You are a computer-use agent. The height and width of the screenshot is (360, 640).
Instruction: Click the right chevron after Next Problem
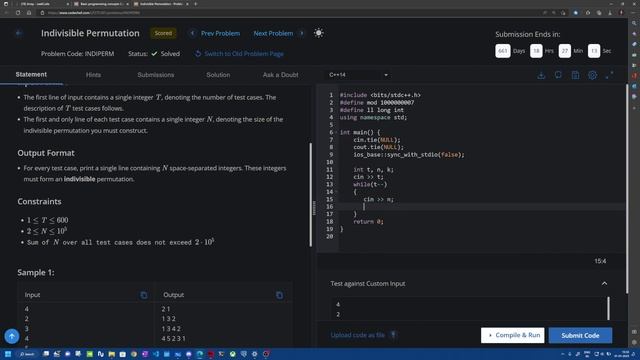point(302,33)
